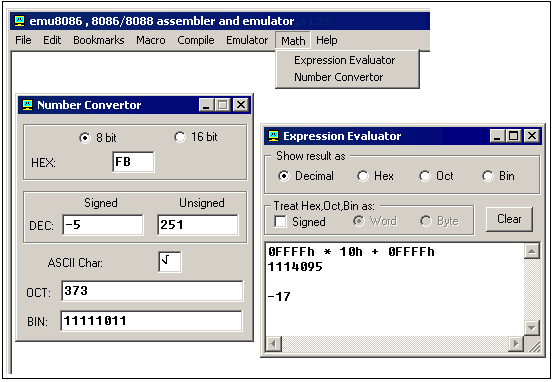Choose Number Convertor from Math menu
The image size is (555, 382).
pos(338,77)
